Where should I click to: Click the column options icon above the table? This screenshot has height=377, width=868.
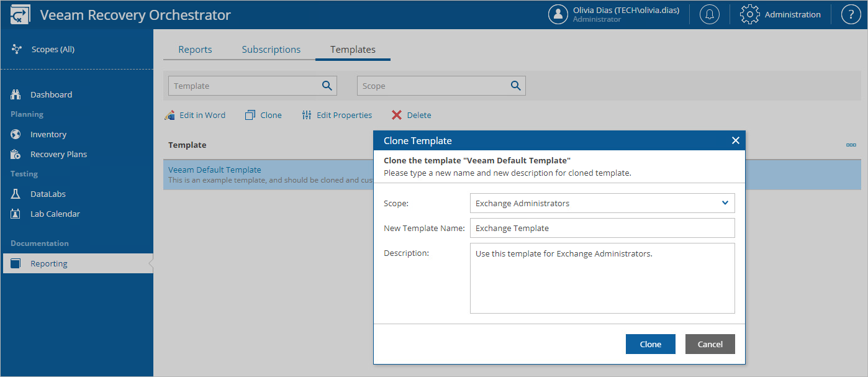pyautogui.click(x=850, y=145)
